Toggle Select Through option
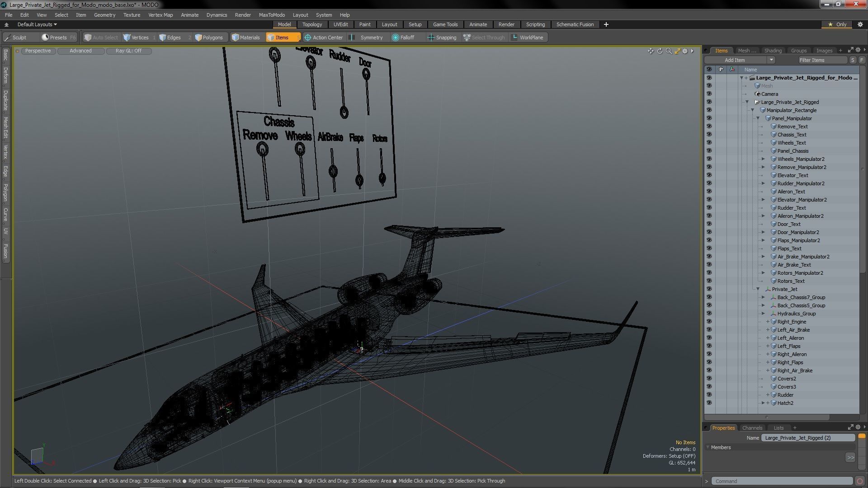This screenshot has height=488, width=868. (484, 38)
